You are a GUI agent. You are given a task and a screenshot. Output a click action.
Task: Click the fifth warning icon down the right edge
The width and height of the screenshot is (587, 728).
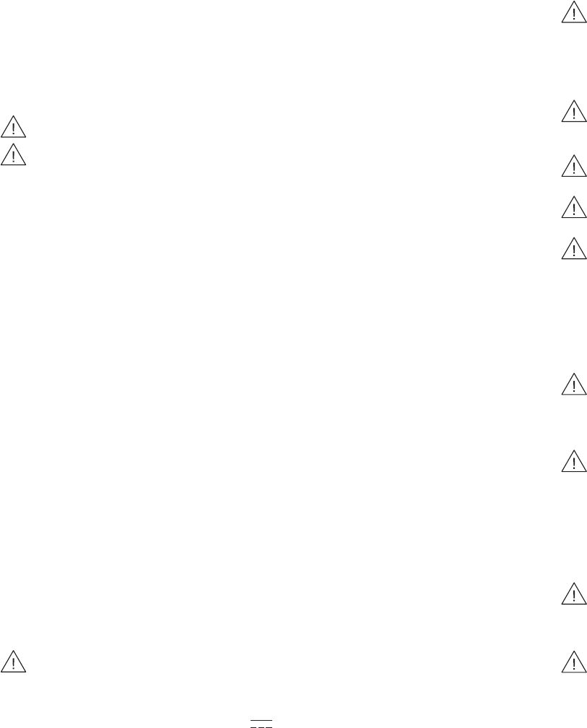pos(574,248)
